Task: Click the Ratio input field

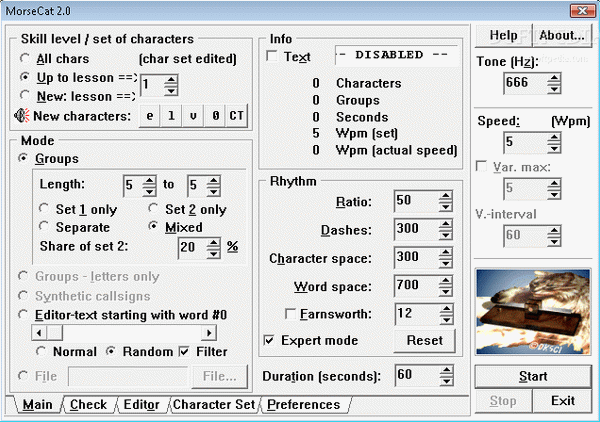Action: (416, 200)
